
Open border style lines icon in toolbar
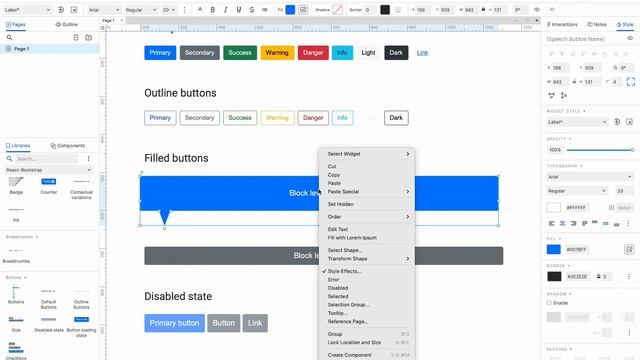(398, 9)
